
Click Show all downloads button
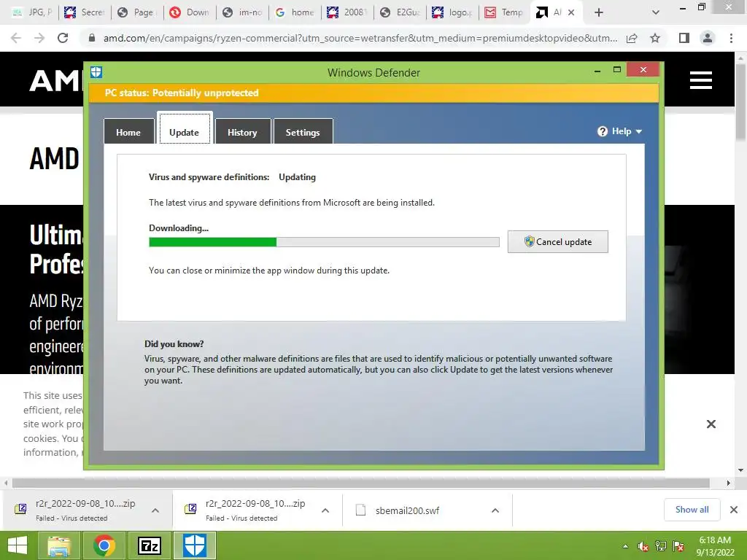pyautogui.click(x=692, y=510)
